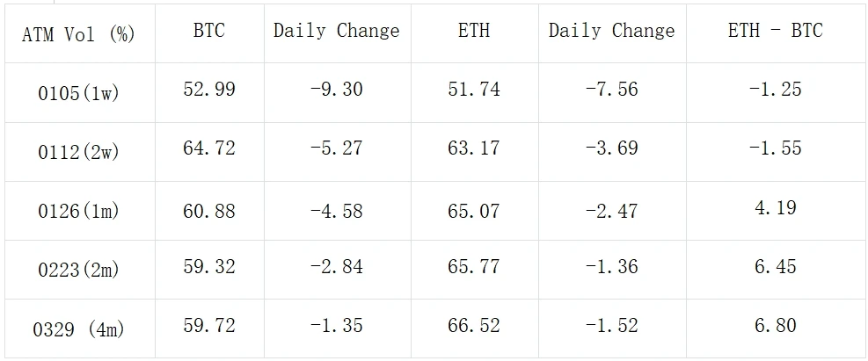Select the 0223(2m) row label

click(x=79, y=270)
